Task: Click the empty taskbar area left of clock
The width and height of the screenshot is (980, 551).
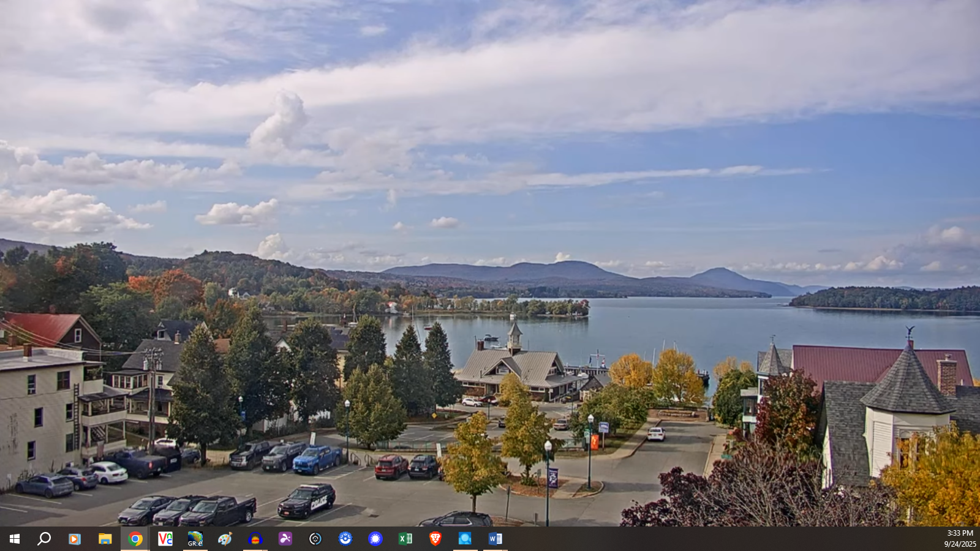Action: (735, 539)
